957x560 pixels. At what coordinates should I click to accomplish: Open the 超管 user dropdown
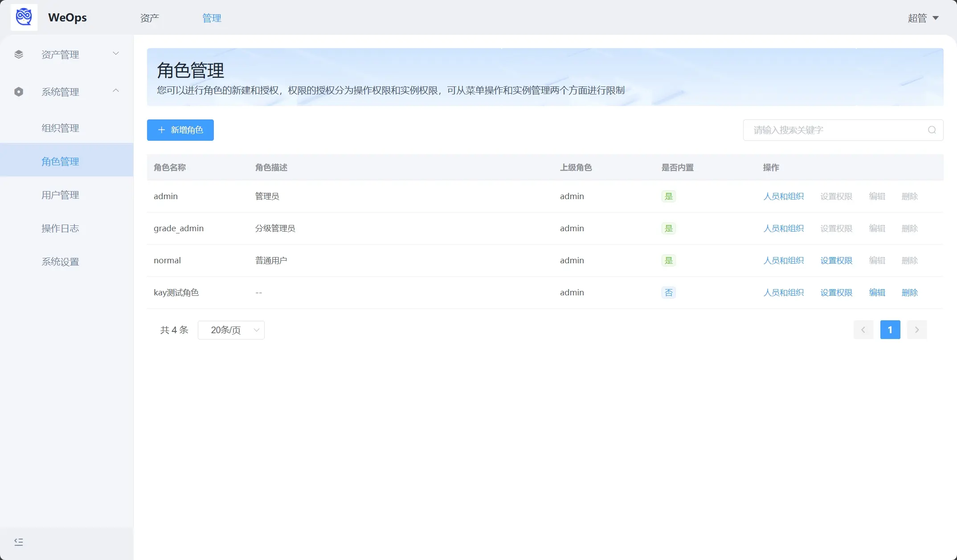click(x=924, y=18)
